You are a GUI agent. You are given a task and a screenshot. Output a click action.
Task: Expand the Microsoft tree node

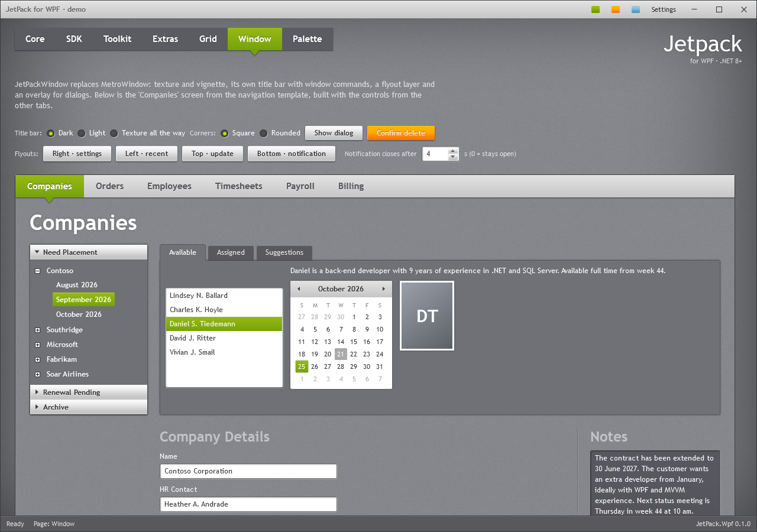[38, 345]
